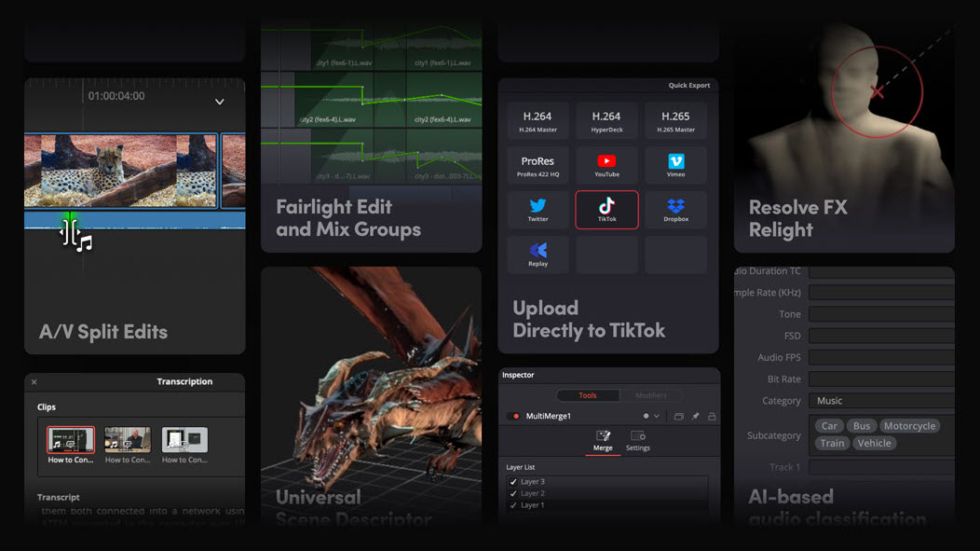Select the Tools tab in the Inspector

[589, 395]
